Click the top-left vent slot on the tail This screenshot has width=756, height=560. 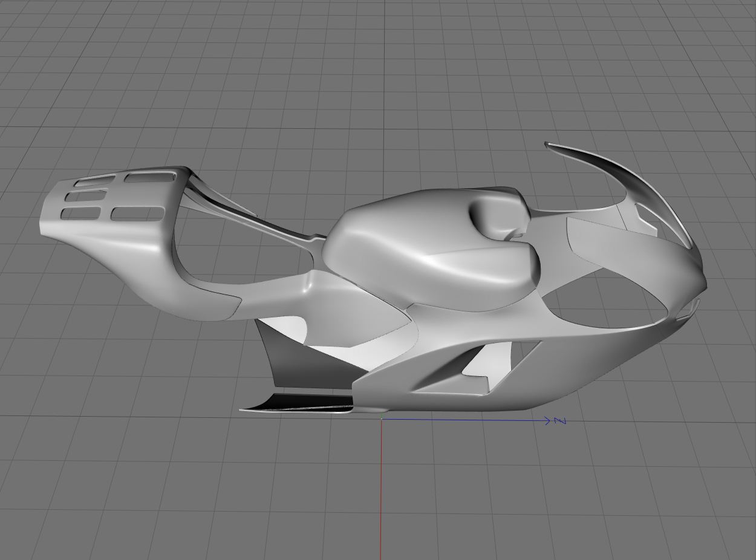[x=94, y=180]
